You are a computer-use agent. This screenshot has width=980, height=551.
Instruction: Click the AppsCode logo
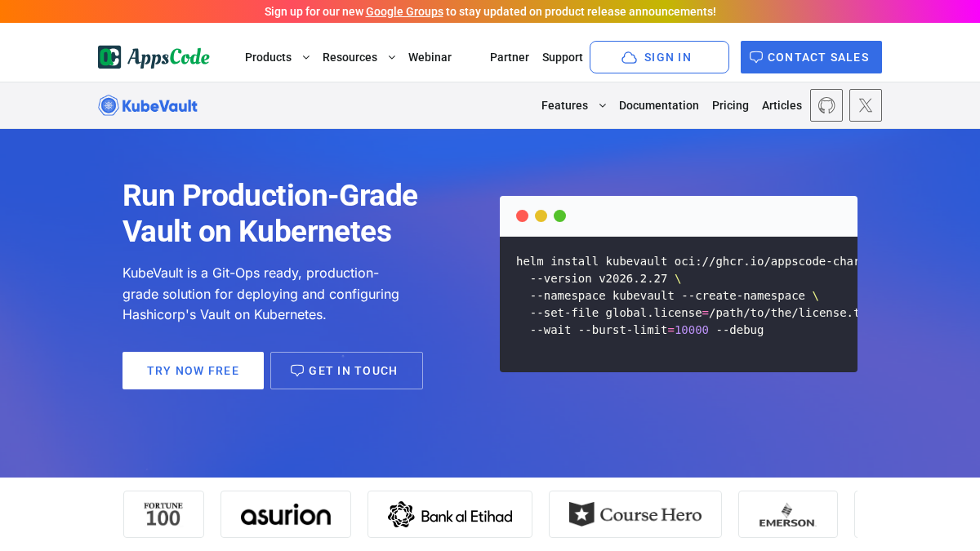(154, 57)
